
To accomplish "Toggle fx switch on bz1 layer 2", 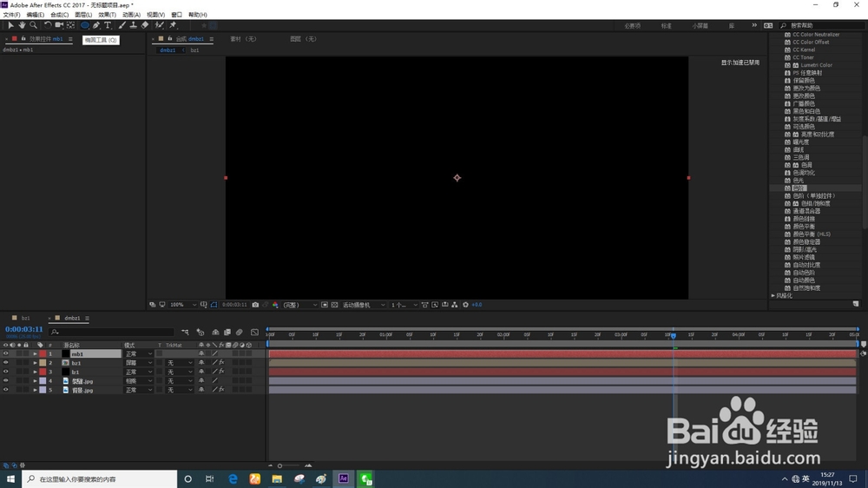I will (221, 363).
